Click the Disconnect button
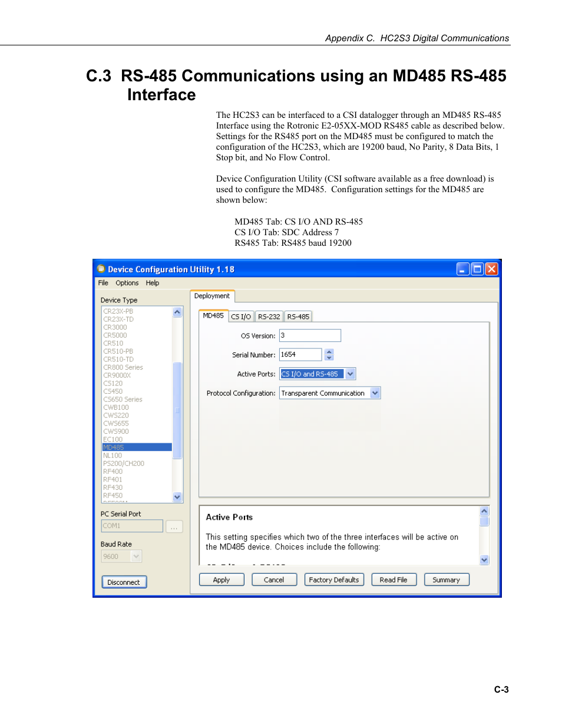This screenshot has width=562, height=728. (x=124, y=582)
